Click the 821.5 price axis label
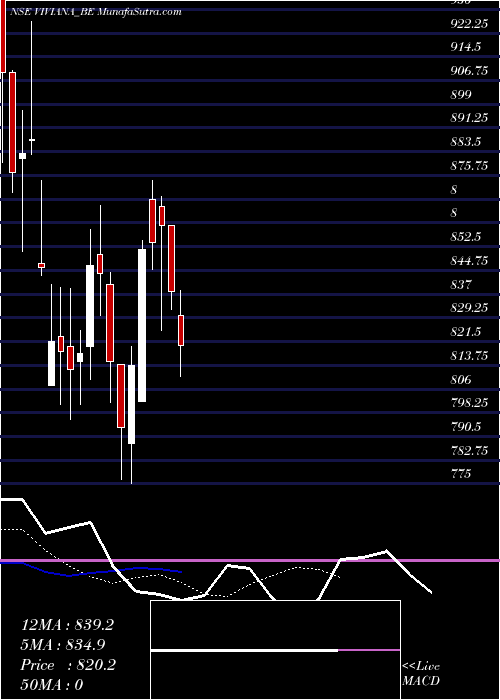This screenshot has height=700, width=500. tap(465, 332)
